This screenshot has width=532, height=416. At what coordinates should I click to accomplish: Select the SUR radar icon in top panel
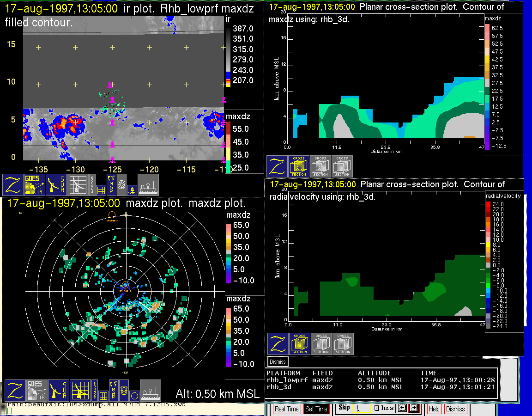[x=57, y=184]
